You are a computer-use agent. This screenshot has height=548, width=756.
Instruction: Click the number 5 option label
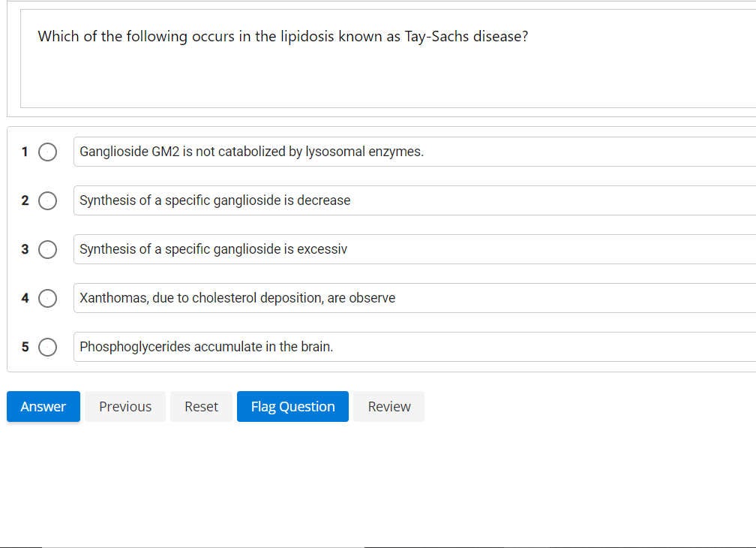pos(25,347)
